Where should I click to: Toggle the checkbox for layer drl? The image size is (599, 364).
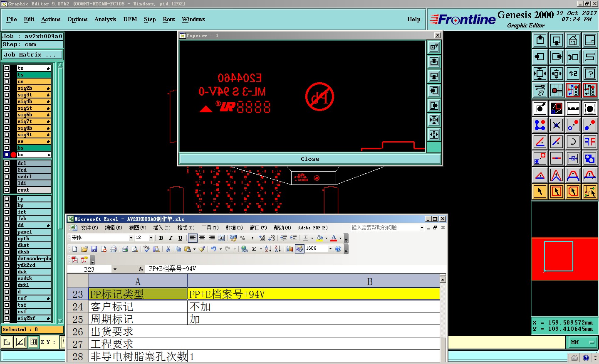click(x=7, y=163)
